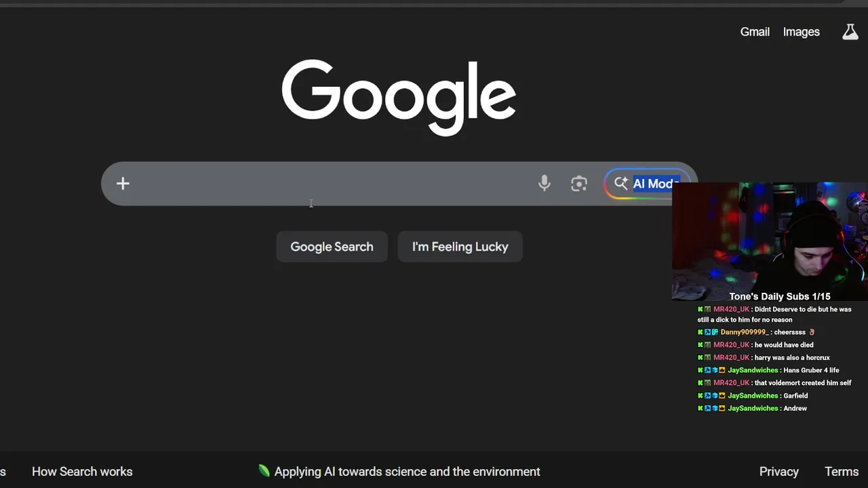Open the Images link

tap(802, 32)
